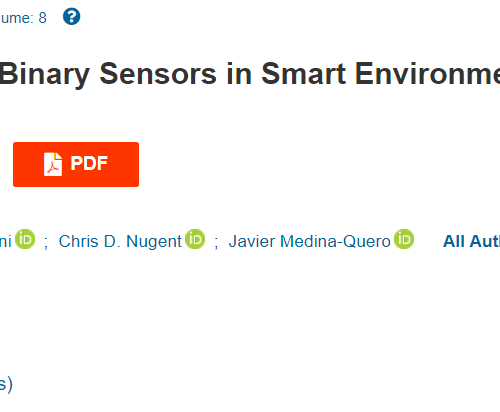This screenshot has width=500, height=412.
Task: Open the leftmost ORCID icon after 'ni'
Action: click(x=25, y=239)
